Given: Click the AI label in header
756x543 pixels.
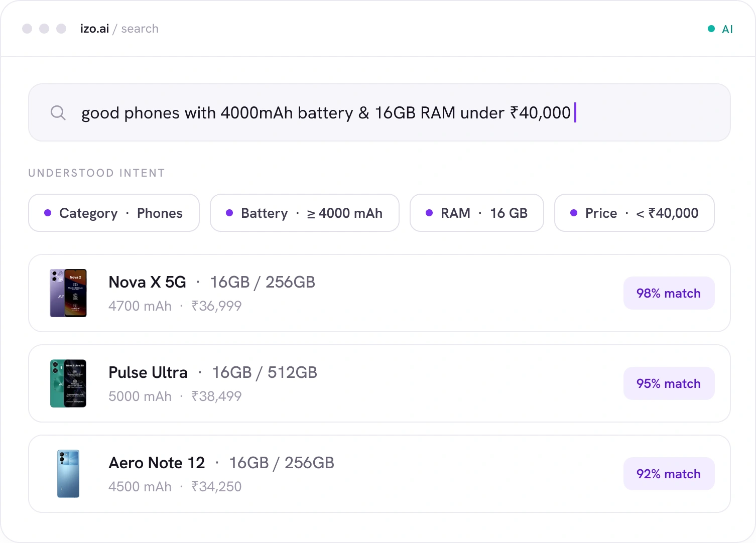Looking at the screenshot, I should 727,29.
